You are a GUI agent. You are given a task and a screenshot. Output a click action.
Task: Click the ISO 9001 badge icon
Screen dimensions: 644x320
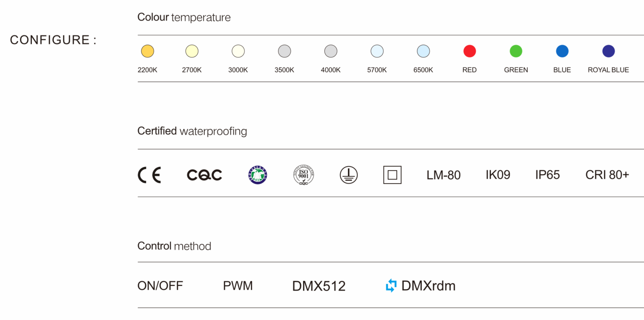[x=303, y=175]
